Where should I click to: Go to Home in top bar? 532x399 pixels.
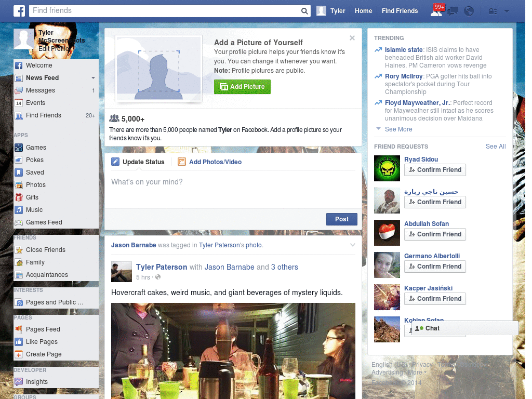[363, 11]
